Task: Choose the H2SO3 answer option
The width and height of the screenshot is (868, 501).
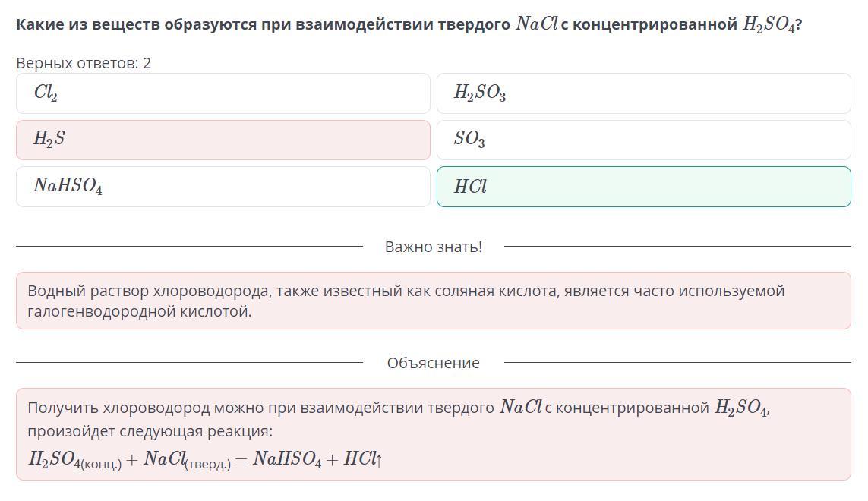Action: [644, 93]
